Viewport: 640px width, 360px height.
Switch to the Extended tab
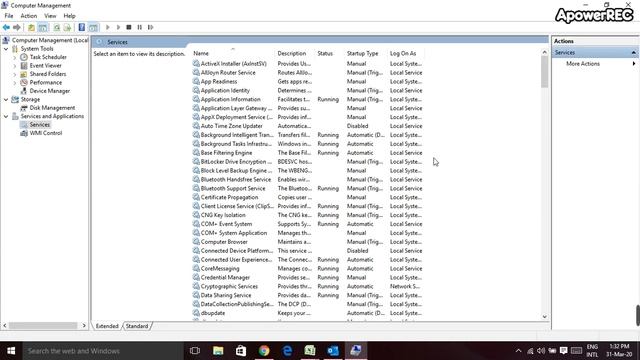pyautogui.click(x=107, y=326)
